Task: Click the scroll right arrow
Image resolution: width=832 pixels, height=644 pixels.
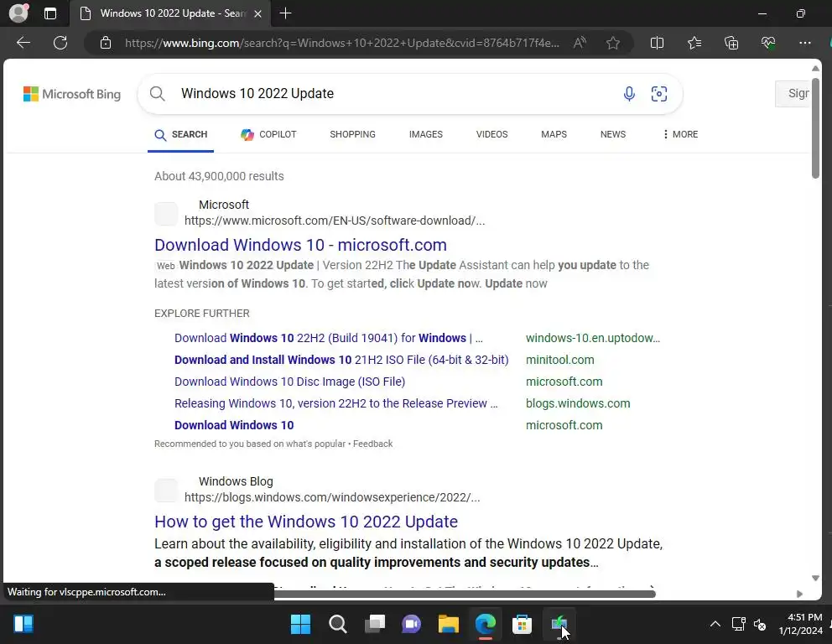Action: (799, 595)
